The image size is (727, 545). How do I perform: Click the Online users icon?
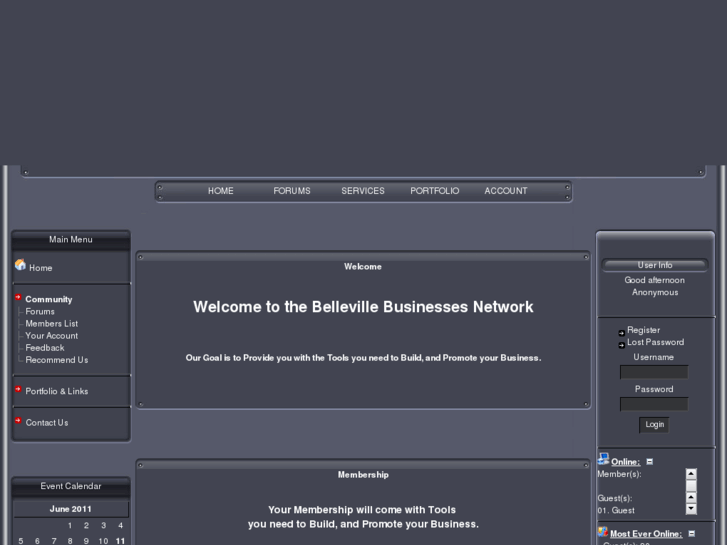tap(603, 460)
